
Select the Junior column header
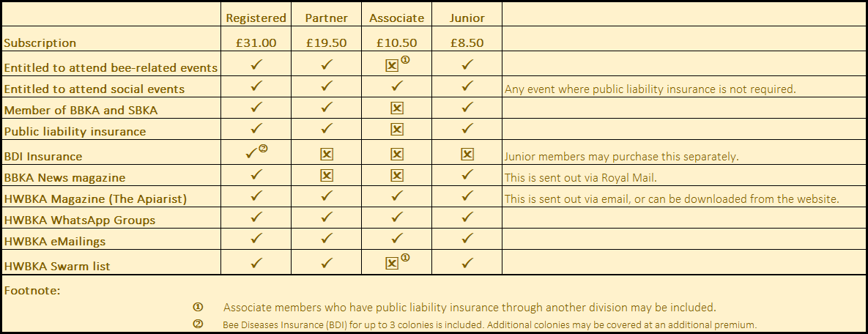click(x=467, y=18)
